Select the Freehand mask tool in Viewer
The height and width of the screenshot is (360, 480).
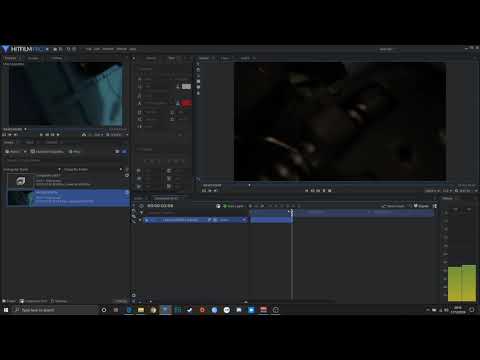tap(198, 93)
